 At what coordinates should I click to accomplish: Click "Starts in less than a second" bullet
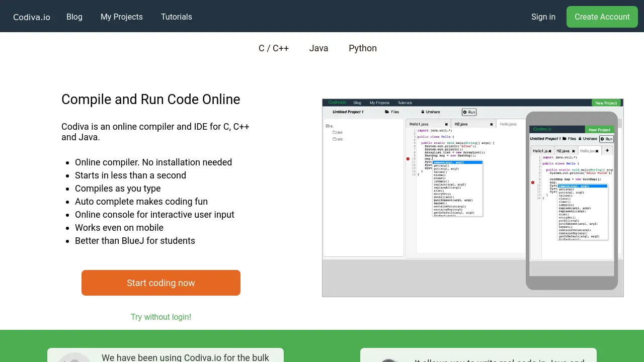point(131,175)
